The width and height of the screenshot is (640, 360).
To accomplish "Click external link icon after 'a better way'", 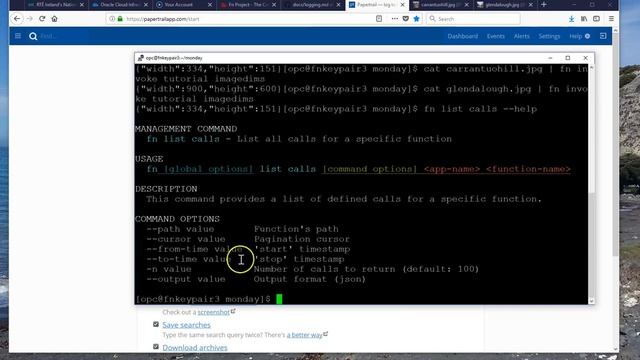I will [x=326, y=334].
